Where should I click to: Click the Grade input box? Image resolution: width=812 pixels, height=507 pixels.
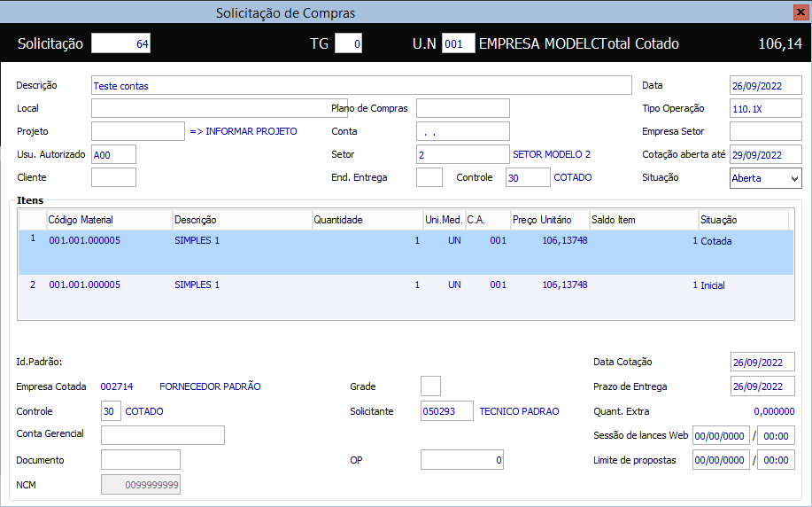(x=431, y=386)
